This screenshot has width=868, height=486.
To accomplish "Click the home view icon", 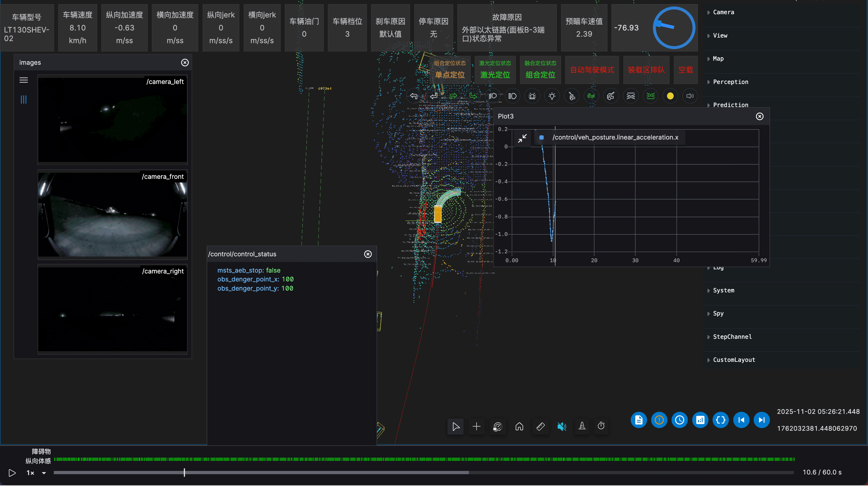I will tap(519, 427).
